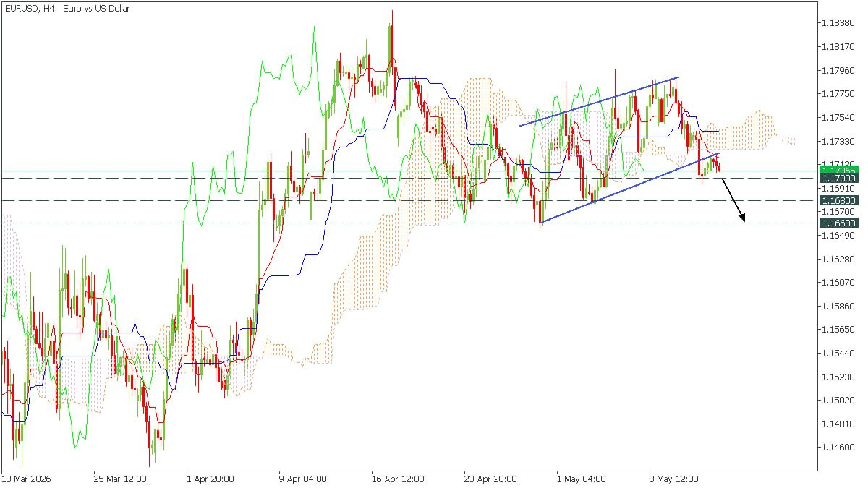The height and width of the screenshot is (488, 868).
Task: Click the dark 1.17000 level price tag
Action: [x=839, y=178]
